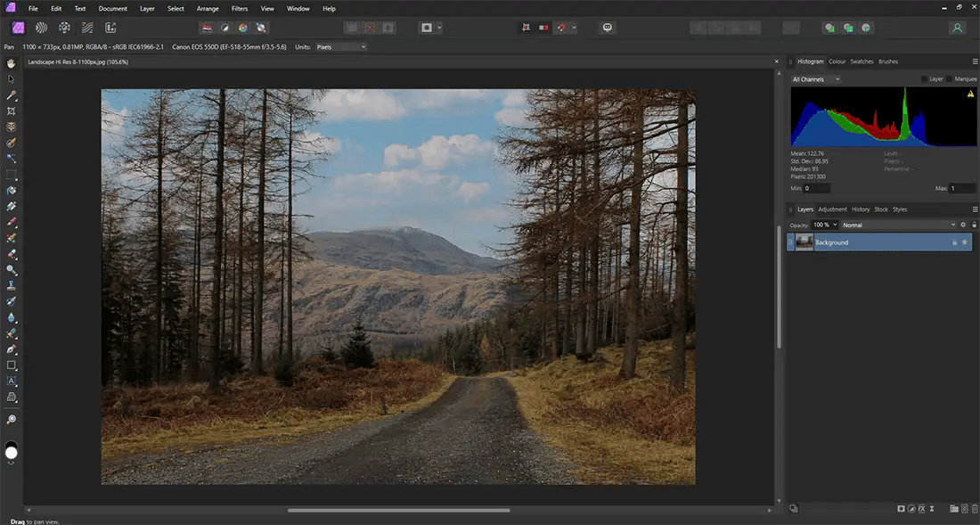The width and height of the screenshot is (980, 525).
Task: Select the Paint Brush tool
Action: pos(12,222)
